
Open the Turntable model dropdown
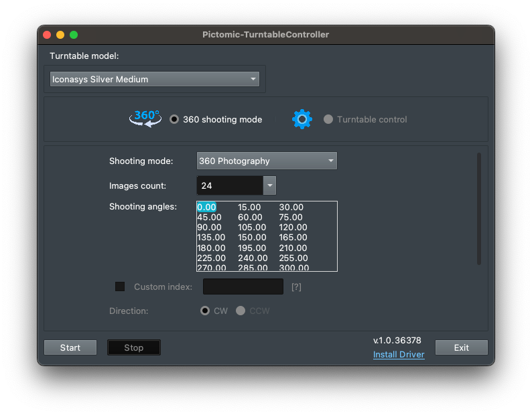pyautogui.click(x=155, y=79)
